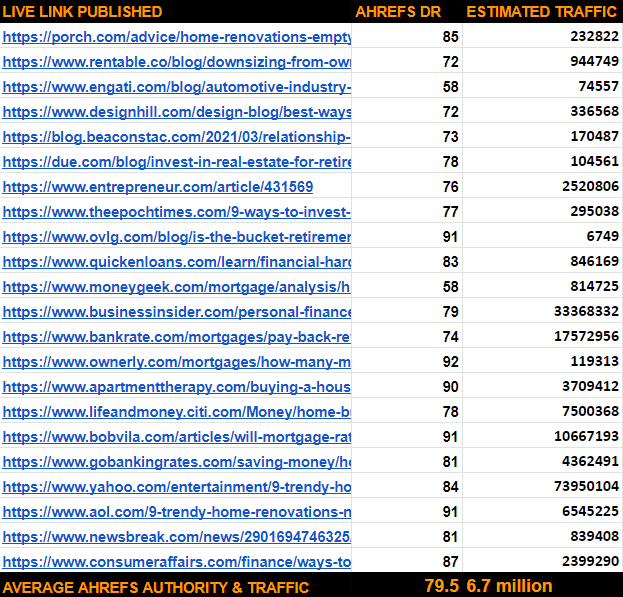Open the due.com invest-in-real-estate link
Viewport: 623px width, 597px height.
click(x=177, y=162)
